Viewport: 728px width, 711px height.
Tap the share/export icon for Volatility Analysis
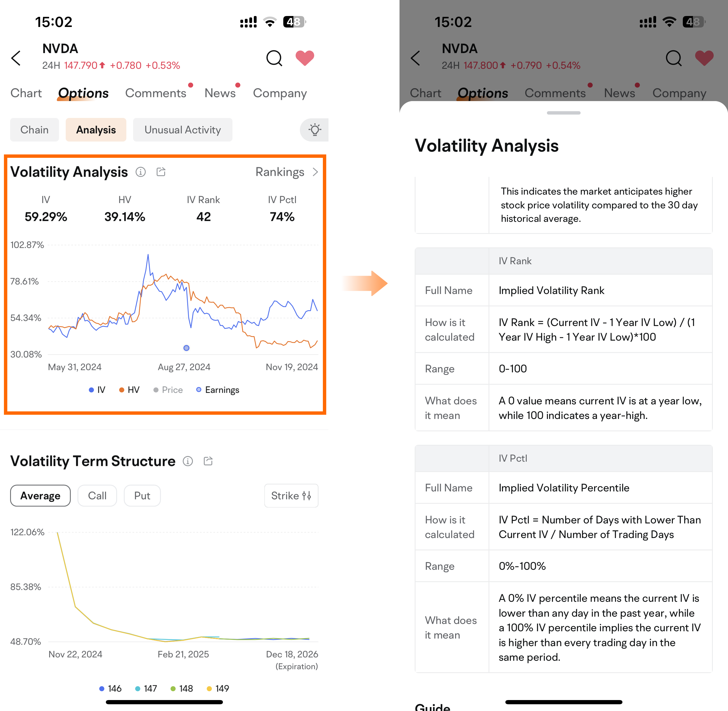click(x=161, y=171)
